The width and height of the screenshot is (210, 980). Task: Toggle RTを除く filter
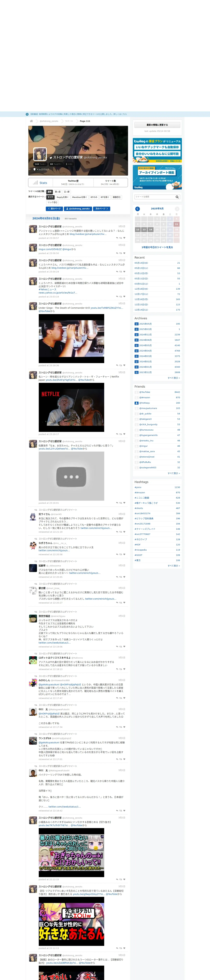pyautogui.click(x=105, y=197)
